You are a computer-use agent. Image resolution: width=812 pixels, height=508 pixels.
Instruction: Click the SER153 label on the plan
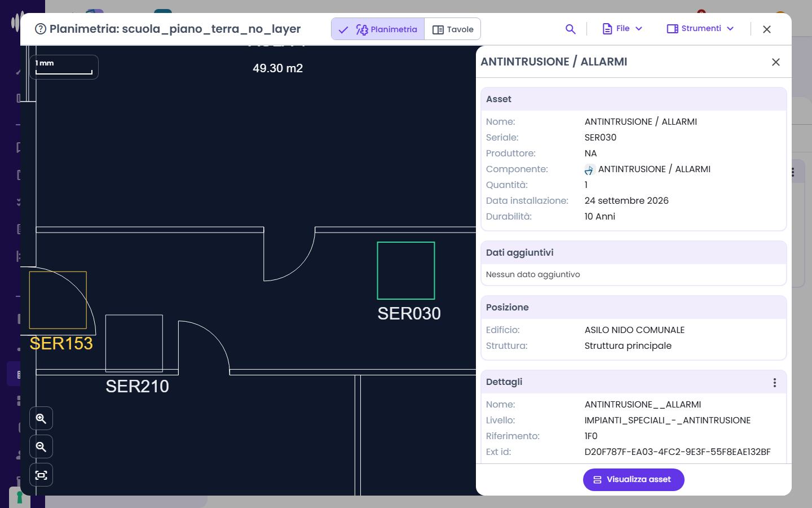(x=61, y=344)
